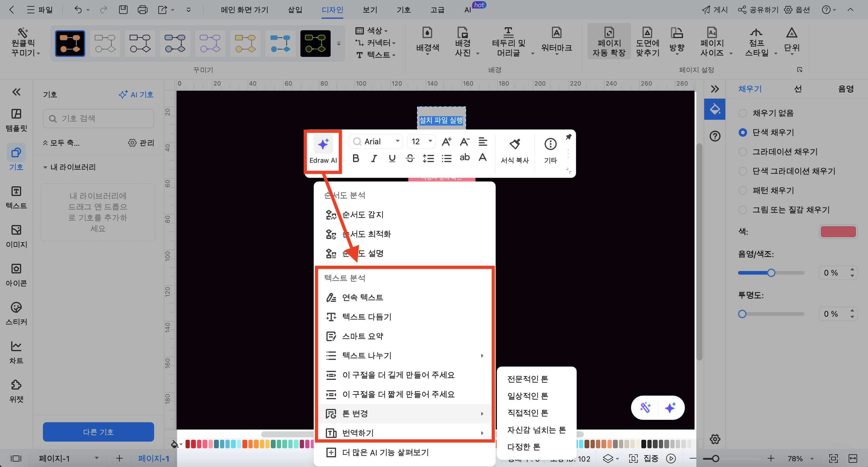Pin the floating text toolbar
This screenshot has height=467, width=868.
568,137
